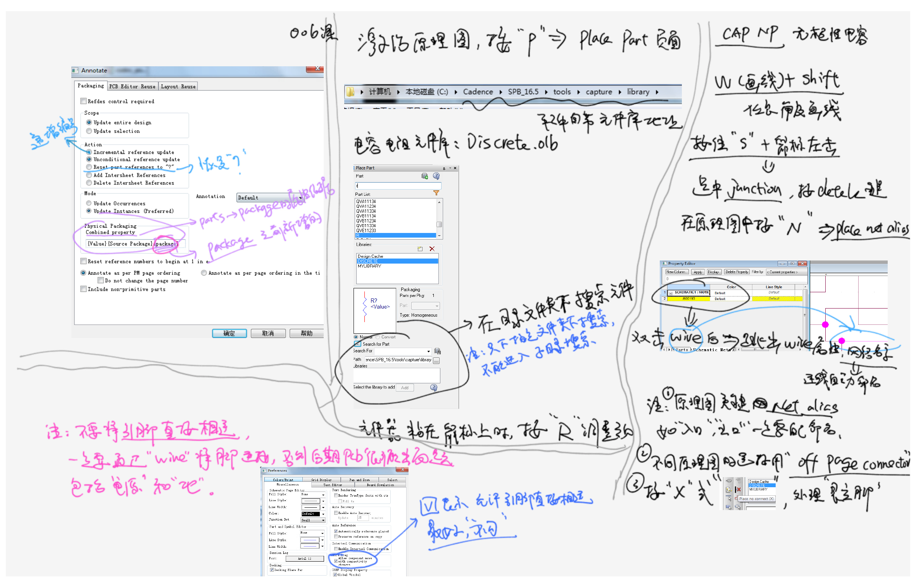Toggle Docking Place Part checkbox in Preferences

click(x=272, y=570)
